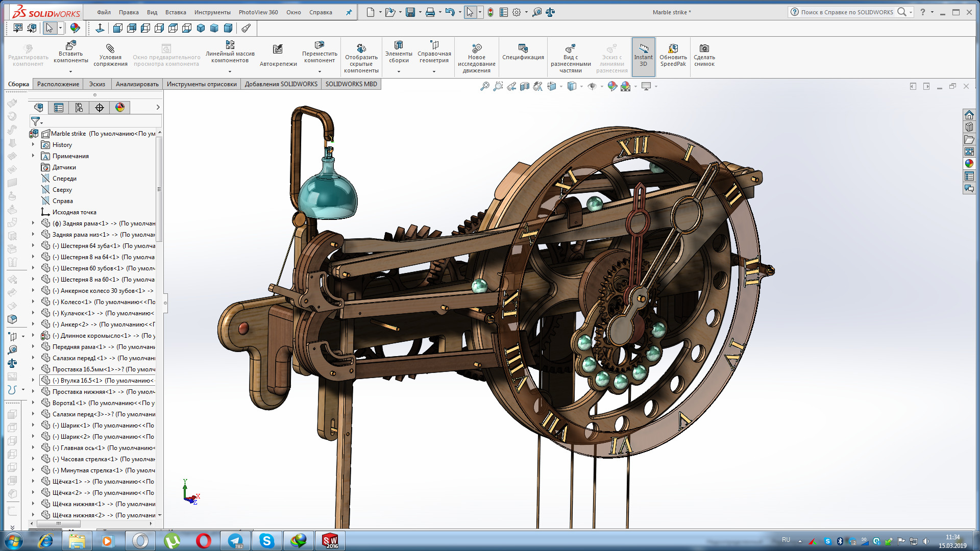Open Skype from the taskbar

coord(266,541)
